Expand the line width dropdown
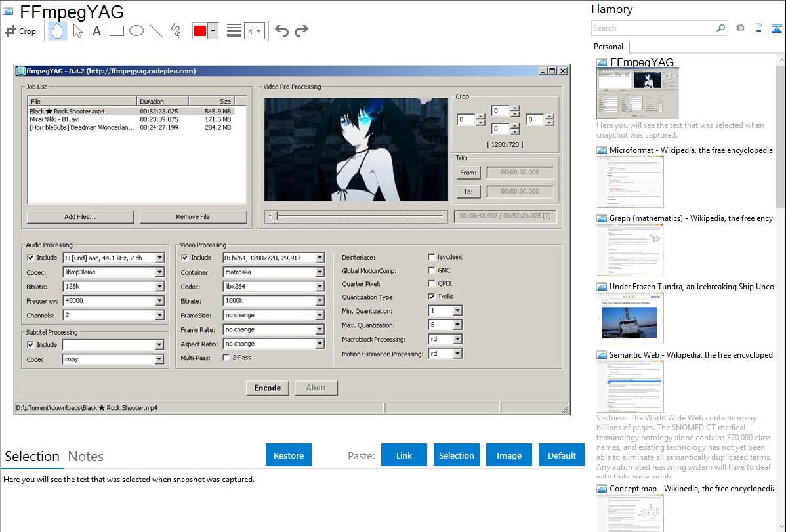This screenshot has height=532, width=786. click(x=254, y=31)
